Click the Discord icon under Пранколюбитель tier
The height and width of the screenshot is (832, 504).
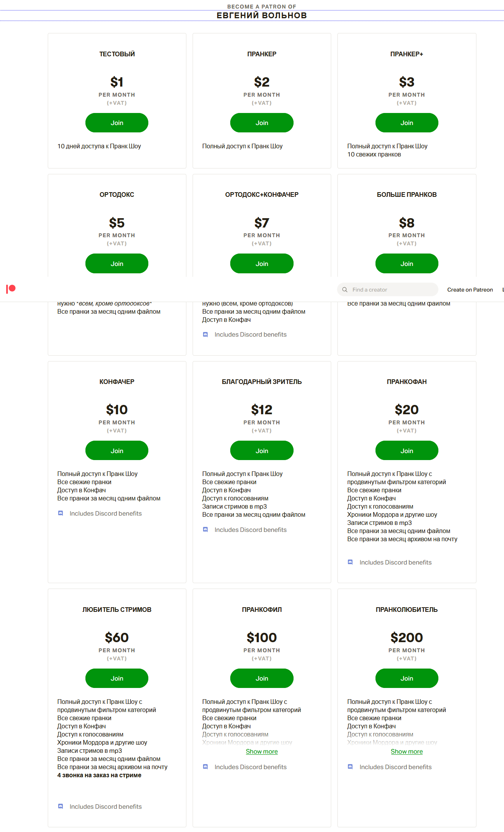pos(350,767)
